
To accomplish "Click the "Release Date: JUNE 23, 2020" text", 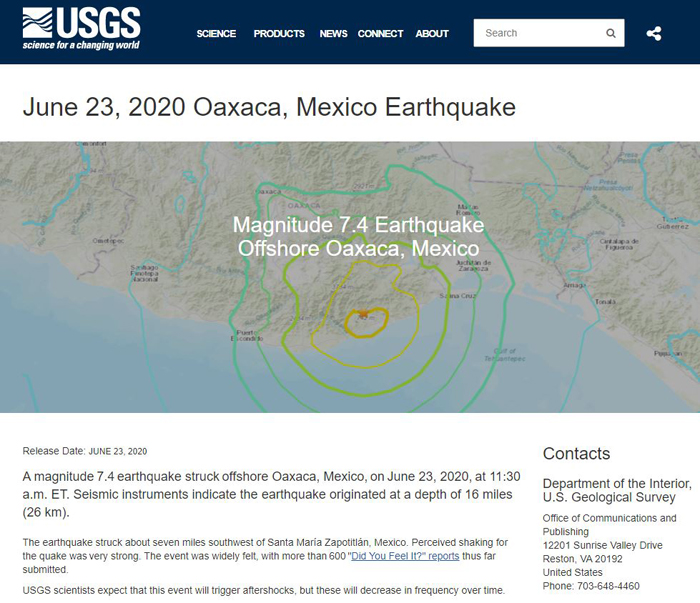I will click(x=85, y=451).
